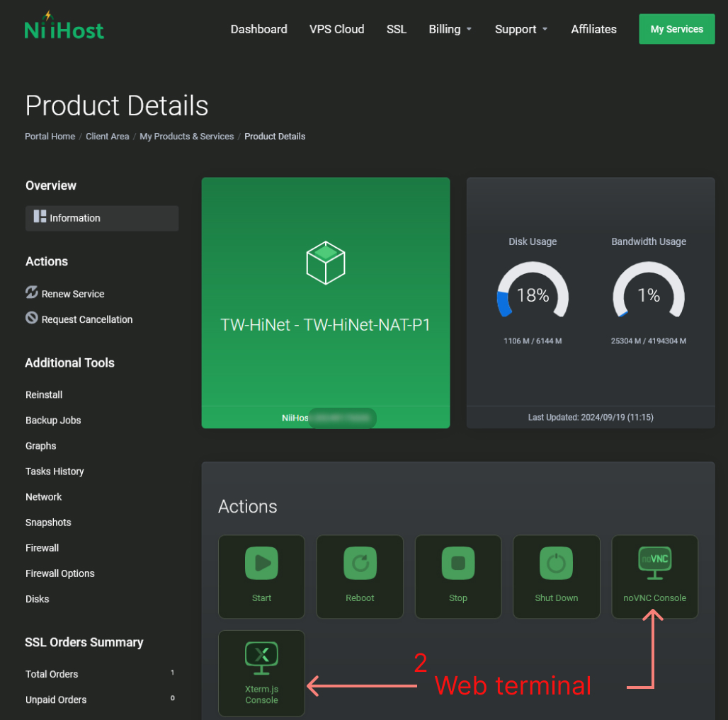Image resolution: width=728 pixels, height=720 pixels.
Task: Expand the Billing dropdown menu
Action: point(450,29)
